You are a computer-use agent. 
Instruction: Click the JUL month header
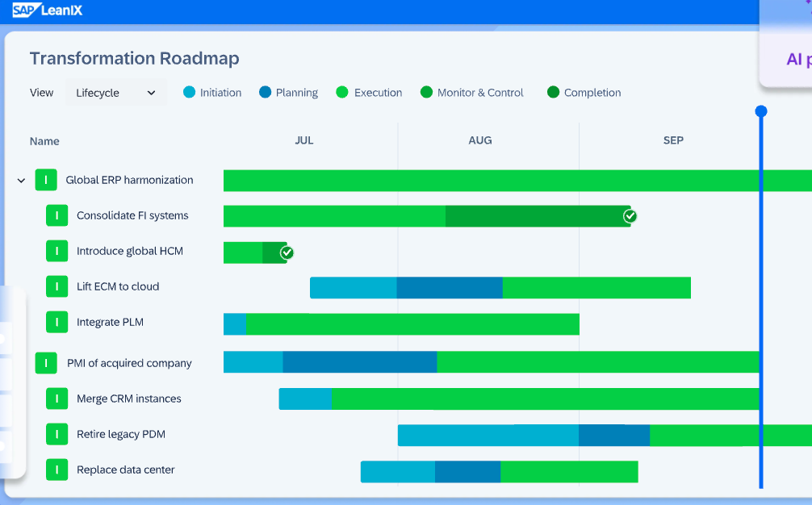coord(304,140)
